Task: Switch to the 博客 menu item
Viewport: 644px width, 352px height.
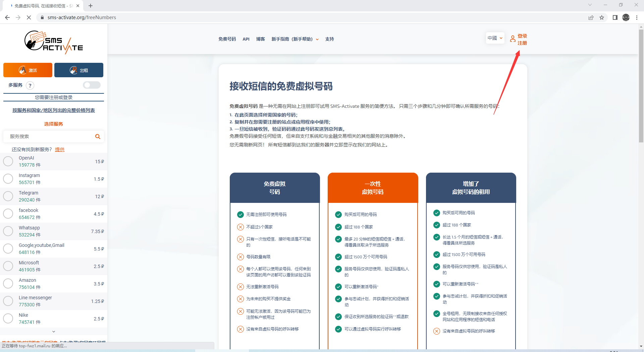Action: (261, 39)
